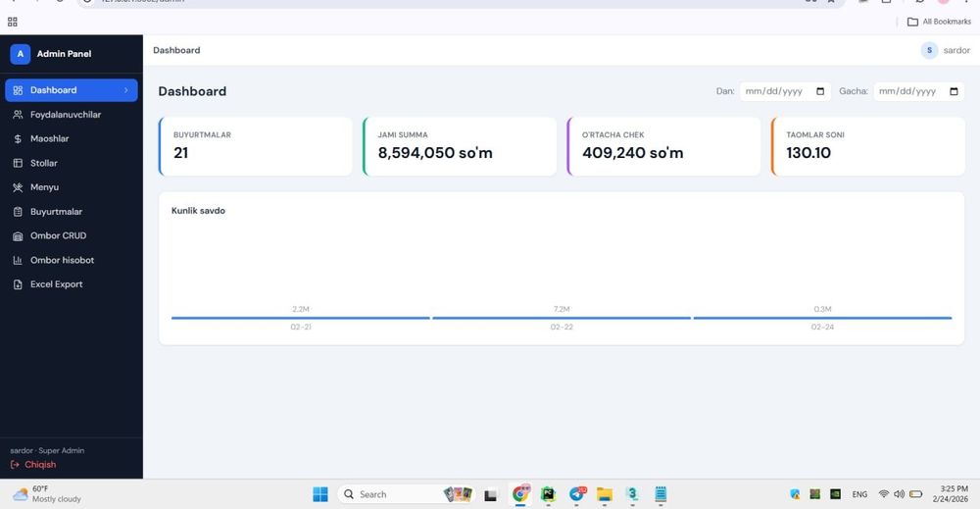The width and height of the screenshot is (980, 509).
Task: Open Foydalanuvchilar users page
Action: 72,115
